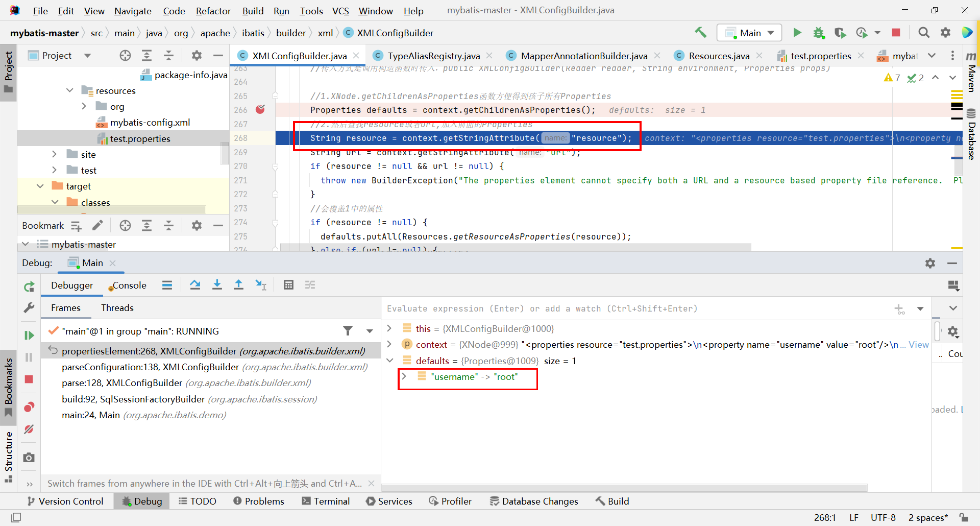Open the run configuration Main dropdown
Screen dimensions: 980x526
point(749,33)
